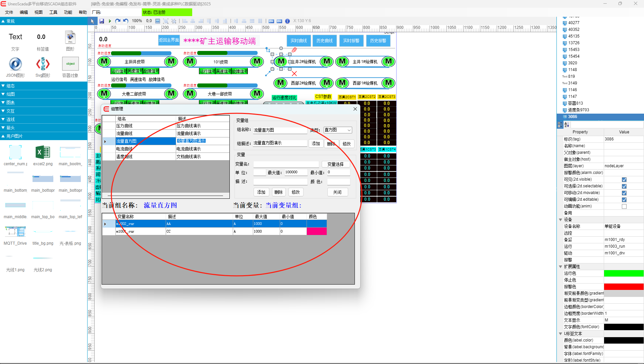
Task: Click the Undo arrow icon
Action: point(126,21)
